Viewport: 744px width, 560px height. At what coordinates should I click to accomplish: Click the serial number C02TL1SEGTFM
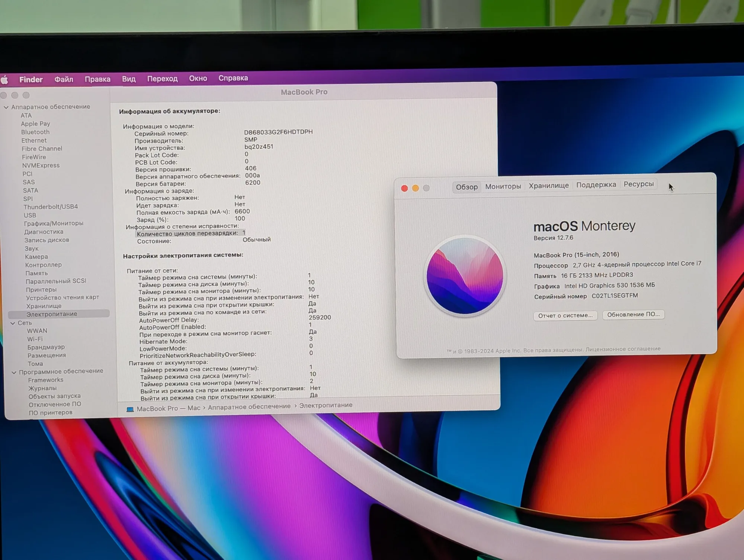pyautogui.click(x=615, y=296)
